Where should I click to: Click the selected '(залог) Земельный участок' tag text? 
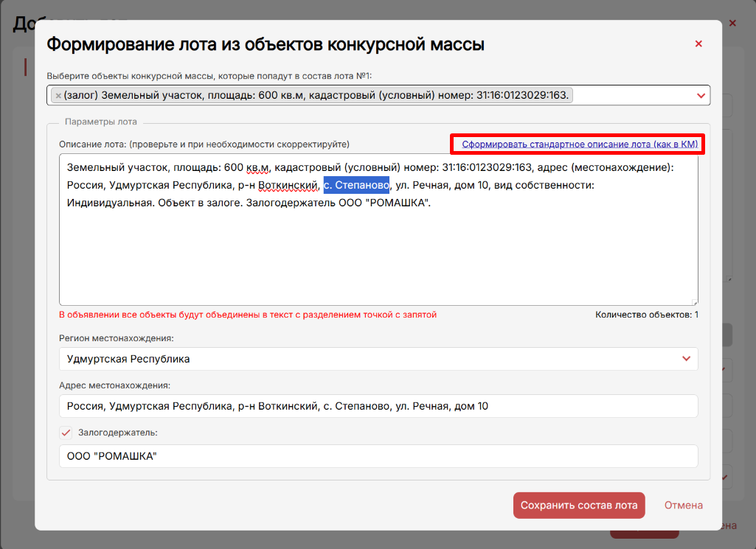point(317,95)
